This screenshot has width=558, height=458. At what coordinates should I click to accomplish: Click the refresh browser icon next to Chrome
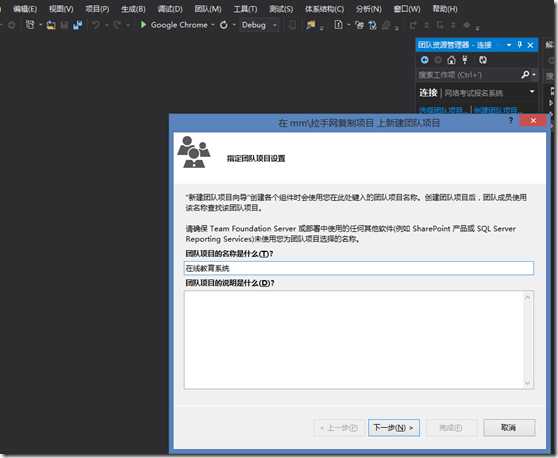point(224,25)
